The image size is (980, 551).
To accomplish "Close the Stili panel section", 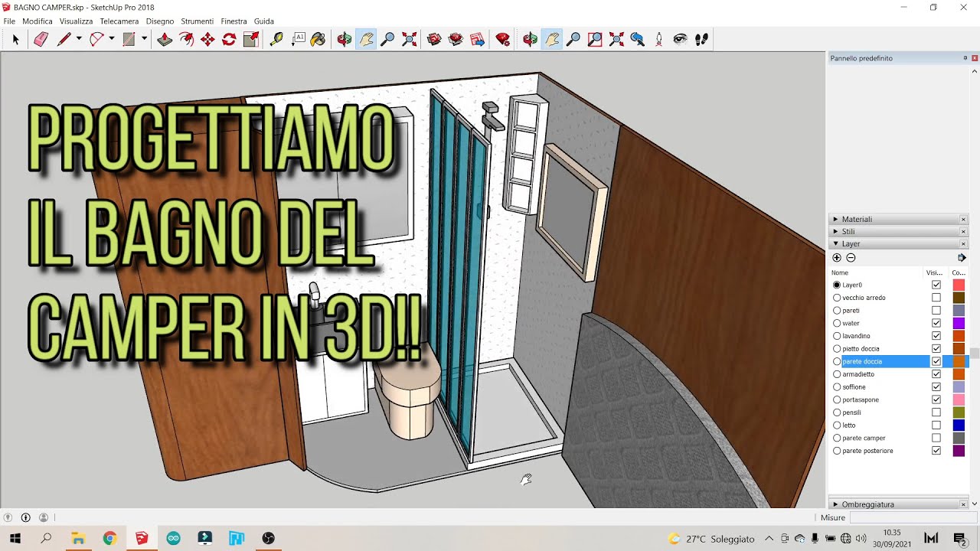I will (963, 232).
